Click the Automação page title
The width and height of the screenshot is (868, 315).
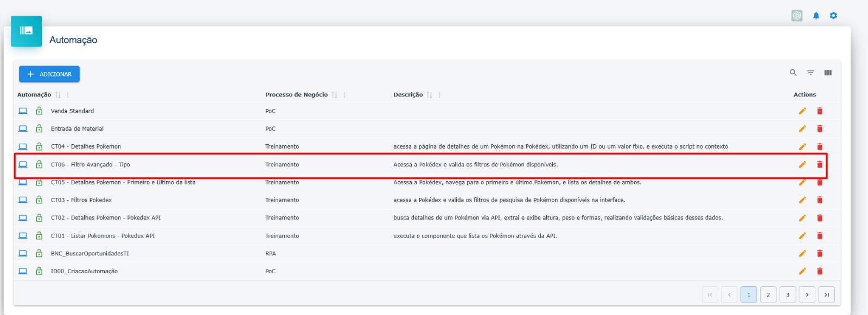(x=73, y=40)
